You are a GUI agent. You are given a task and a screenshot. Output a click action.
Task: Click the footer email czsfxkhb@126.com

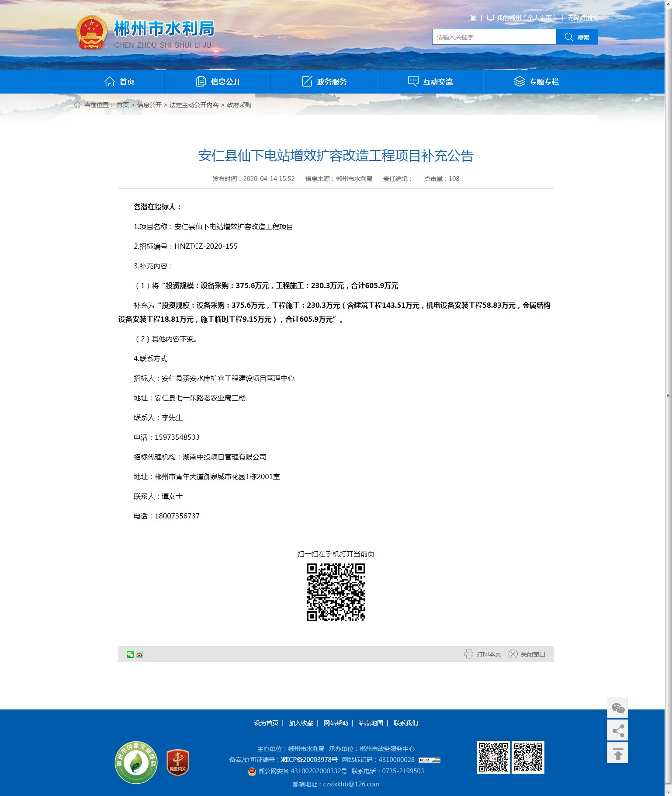(x=351, y=784)
